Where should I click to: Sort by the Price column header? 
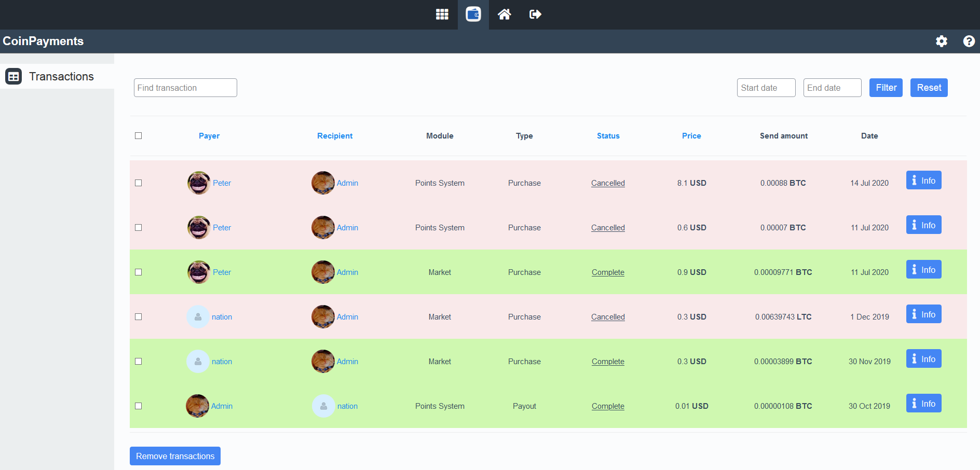point(691,136)
